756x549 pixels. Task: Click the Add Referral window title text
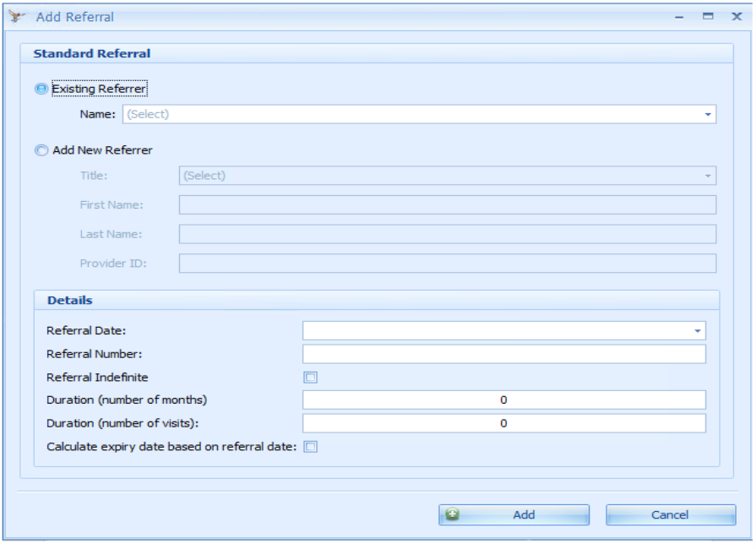click(75, 18)
